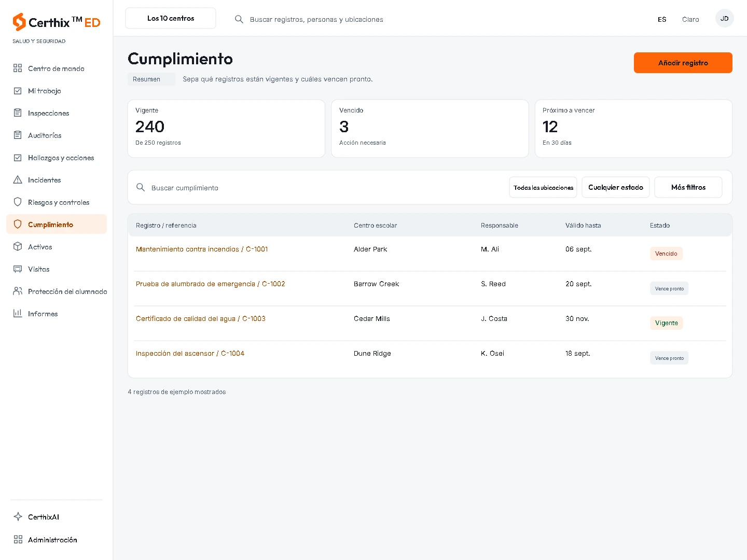
Task: Click the Activos cube icon
Action: [18, 246]
